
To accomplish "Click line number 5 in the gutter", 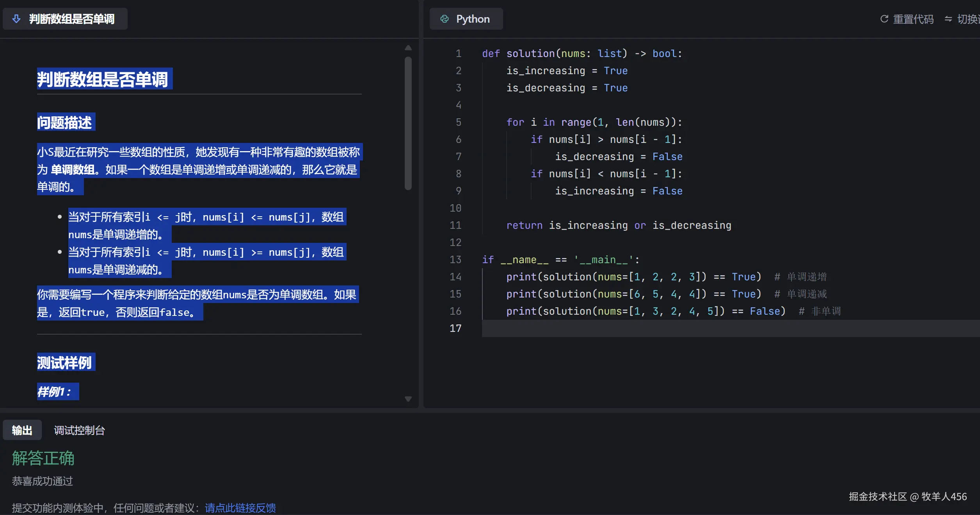I will point(458,122).
